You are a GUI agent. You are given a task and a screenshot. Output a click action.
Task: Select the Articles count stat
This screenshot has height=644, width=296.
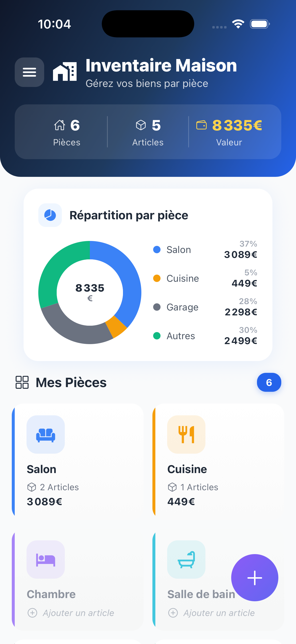click(x=148, y=132)
